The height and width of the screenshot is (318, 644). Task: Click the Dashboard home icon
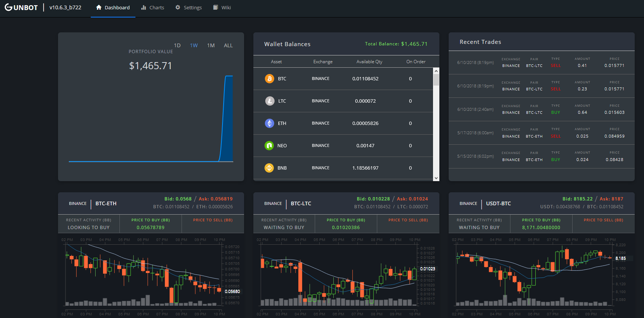(x=99, y=7)
